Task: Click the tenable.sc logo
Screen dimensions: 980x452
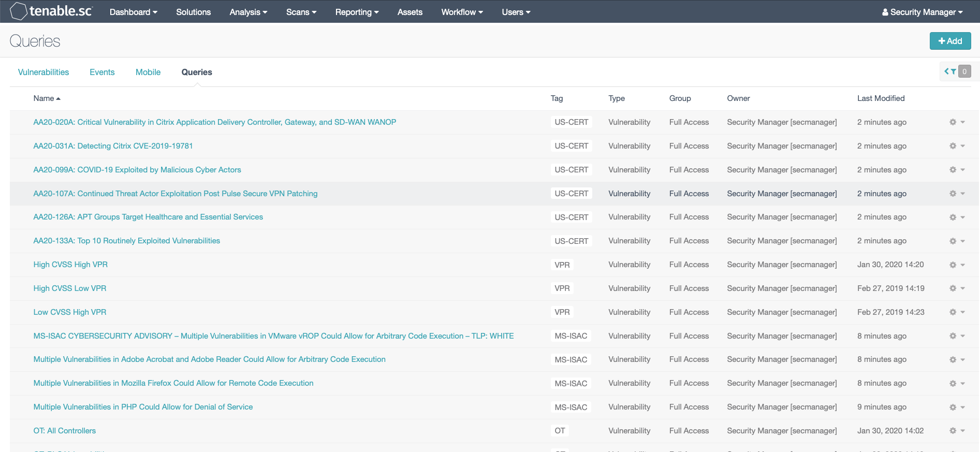Action: [51, 11]
